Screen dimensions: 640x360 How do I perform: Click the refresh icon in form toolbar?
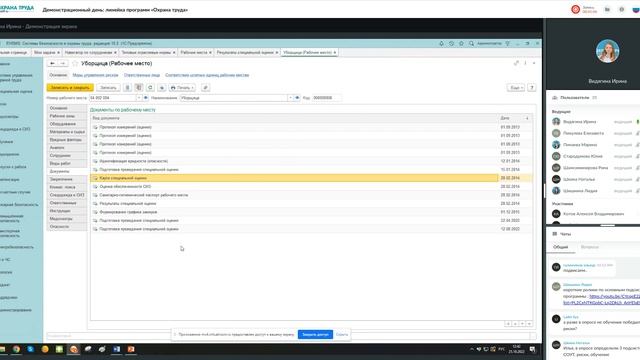150,87
